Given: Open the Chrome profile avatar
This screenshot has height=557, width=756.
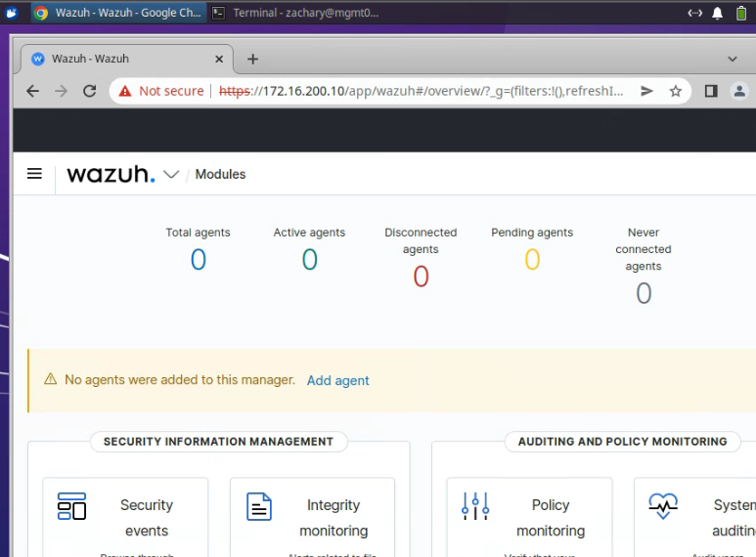Looking at the screenshot, I should [739, 91].
